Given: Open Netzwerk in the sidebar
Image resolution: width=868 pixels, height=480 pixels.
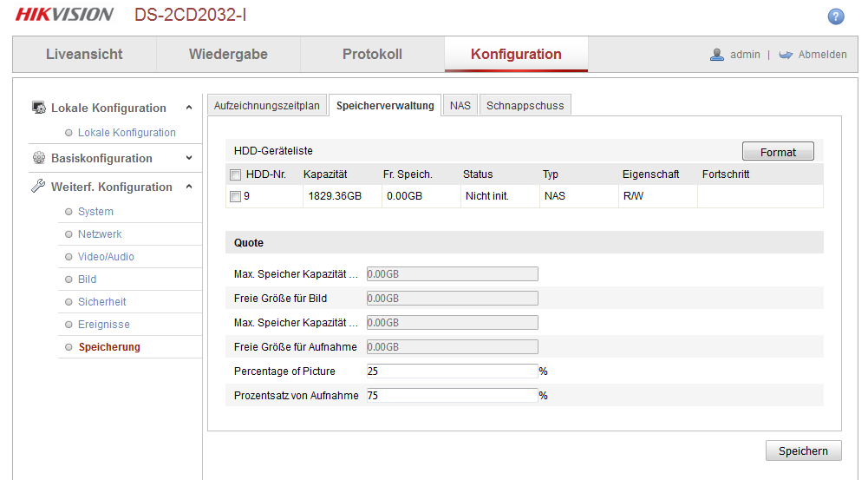Looking at the screenshot, I should tap(100, 234).
